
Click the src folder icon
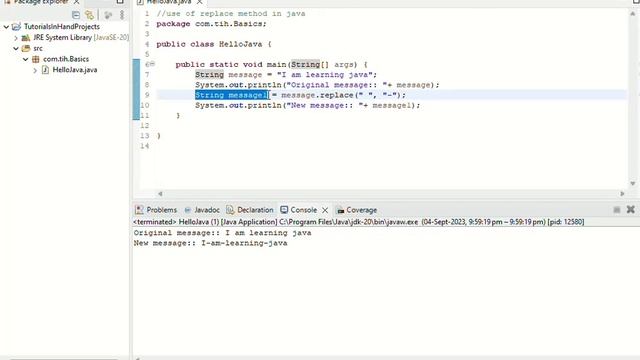pyautogui.click(x=26, y=48)
